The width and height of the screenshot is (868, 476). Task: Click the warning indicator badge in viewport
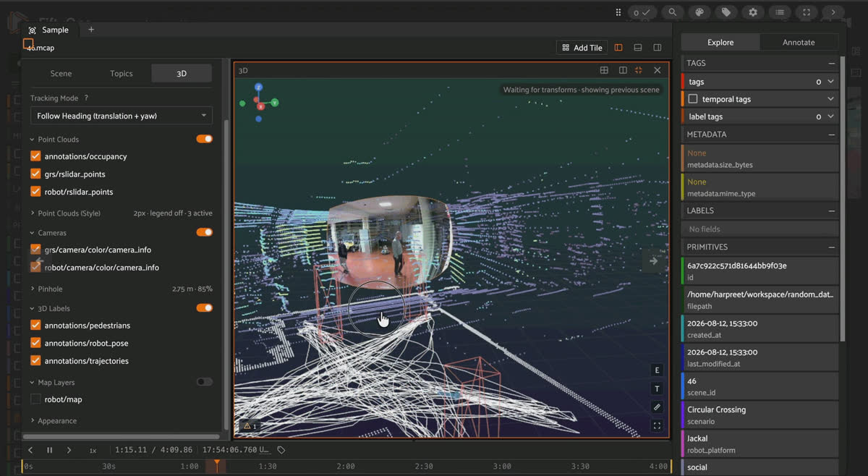[250, 426]
